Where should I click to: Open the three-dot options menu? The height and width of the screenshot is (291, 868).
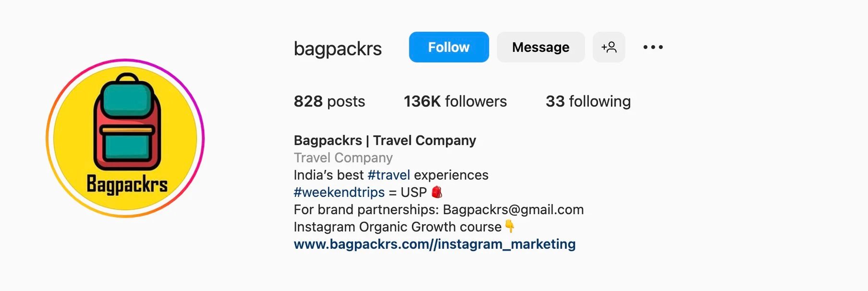653,47
